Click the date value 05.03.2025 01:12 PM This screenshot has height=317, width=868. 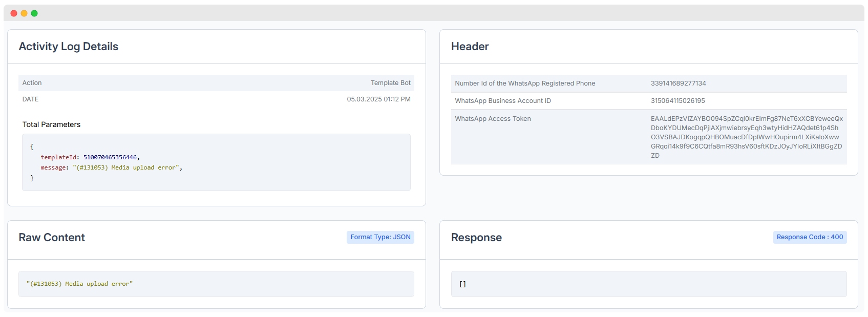click(x=379, y=99)
